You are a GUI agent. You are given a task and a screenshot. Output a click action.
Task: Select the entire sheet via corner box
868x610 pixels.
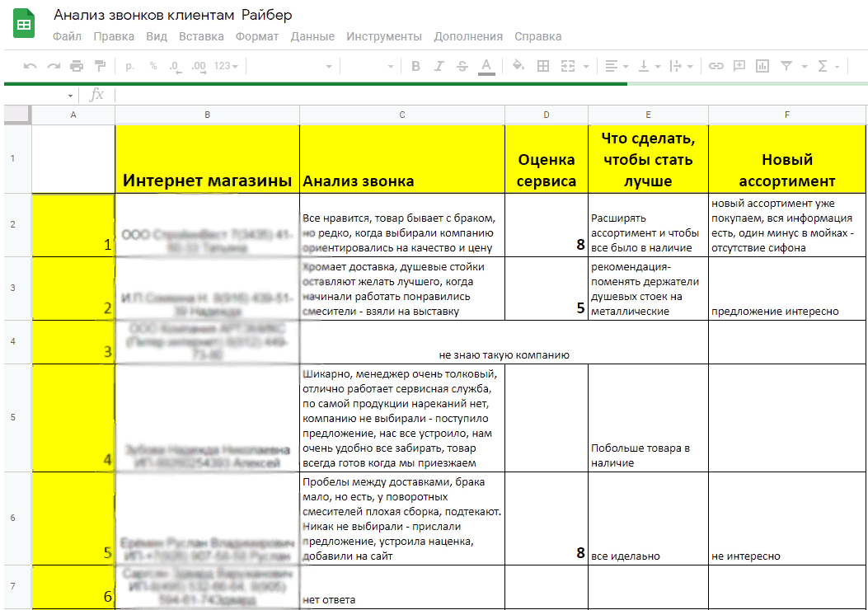click(17, 114)
